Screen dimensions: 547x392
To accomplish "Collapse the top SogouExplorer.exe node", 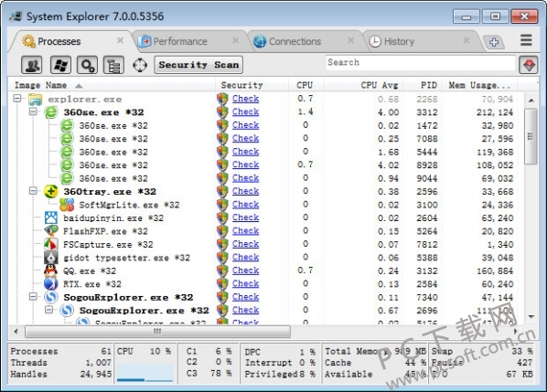I will tap(33, 297).
